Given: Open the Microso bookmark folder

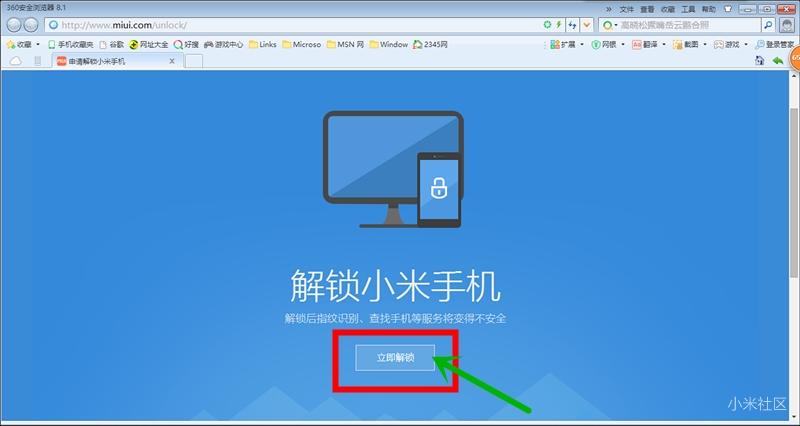Looking at the screenshot, I should click(301, 45).
